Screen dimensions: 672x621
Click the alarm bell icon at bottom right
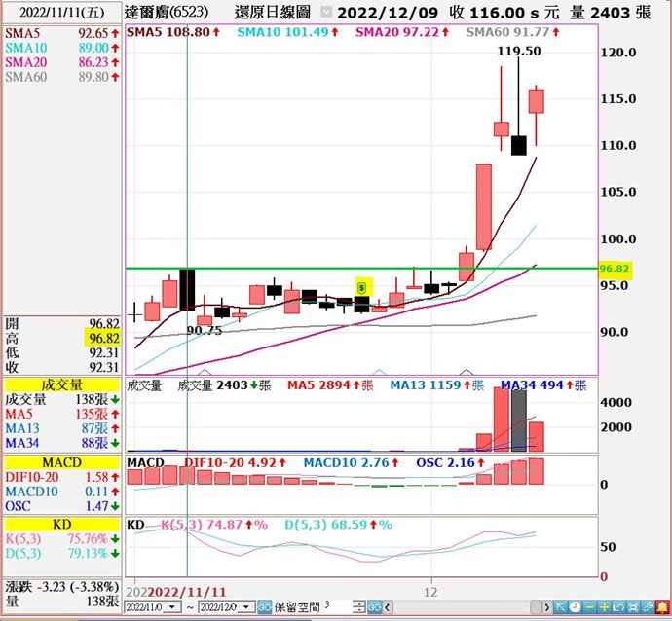pyautogui.click(x=662, y=607)
